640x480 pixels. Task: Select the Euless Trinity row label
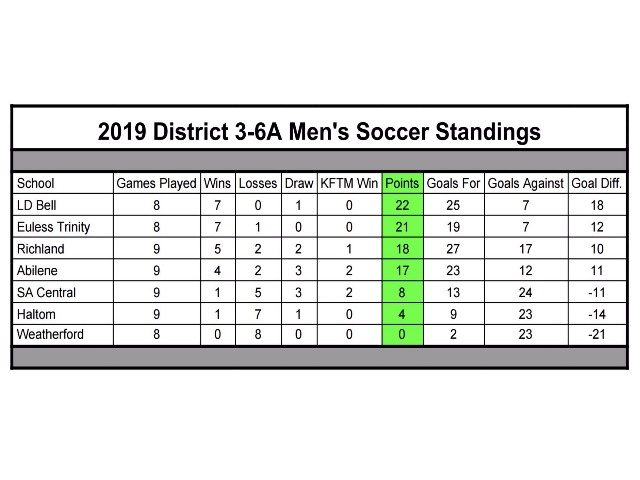pyautogui.click(x=63, y=227)
